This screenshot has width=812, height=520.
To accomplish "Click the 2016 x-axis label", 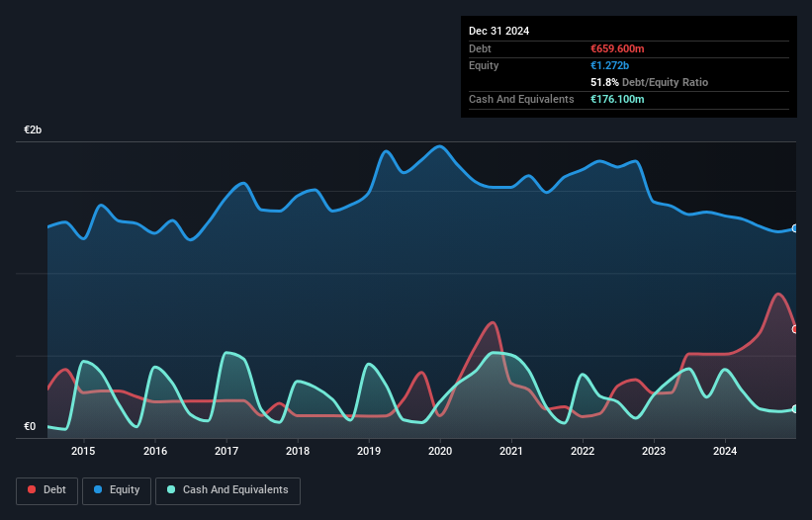I will point(155,451).
